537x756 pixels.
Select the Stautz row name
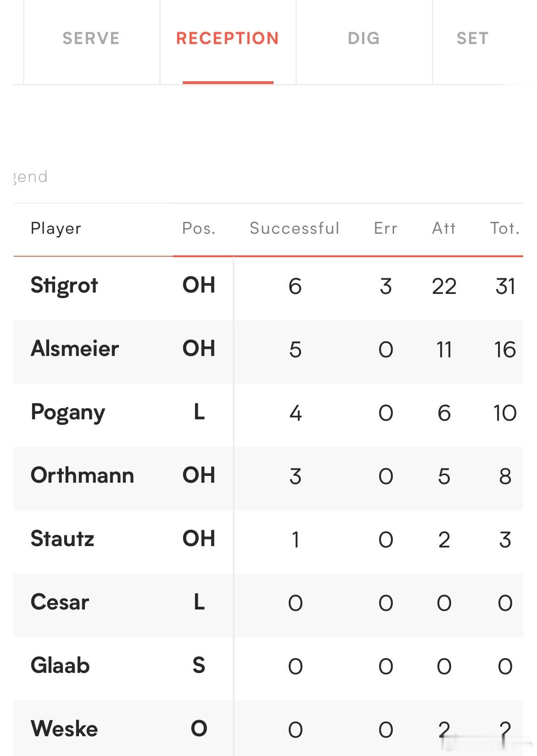pos(62,539)
